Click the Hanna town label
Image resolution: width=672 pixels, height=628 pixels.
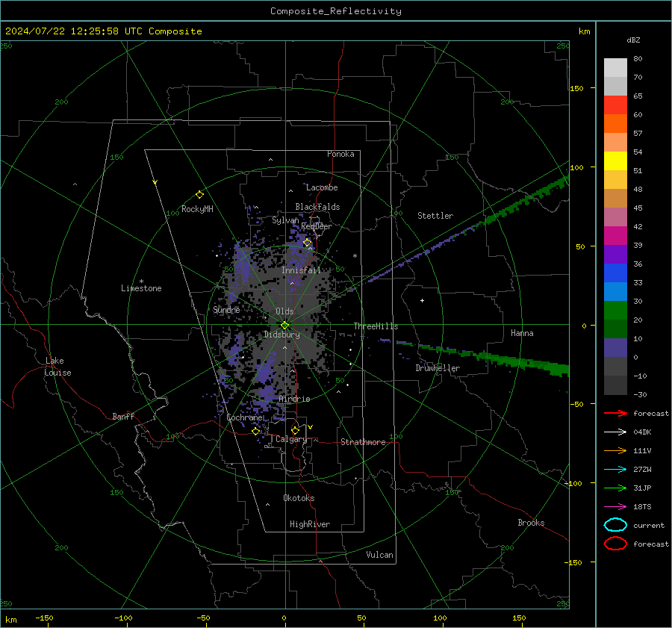[522, 333]
